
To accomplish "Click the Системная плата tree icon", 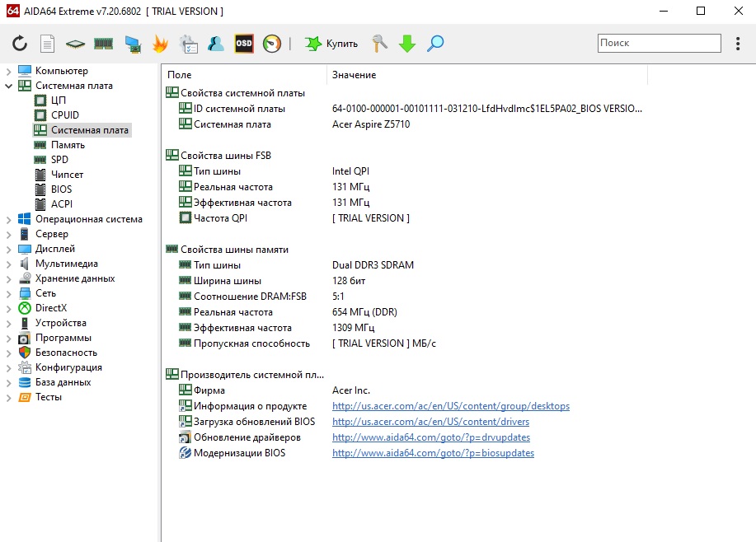I will click(x=25, y=86).
